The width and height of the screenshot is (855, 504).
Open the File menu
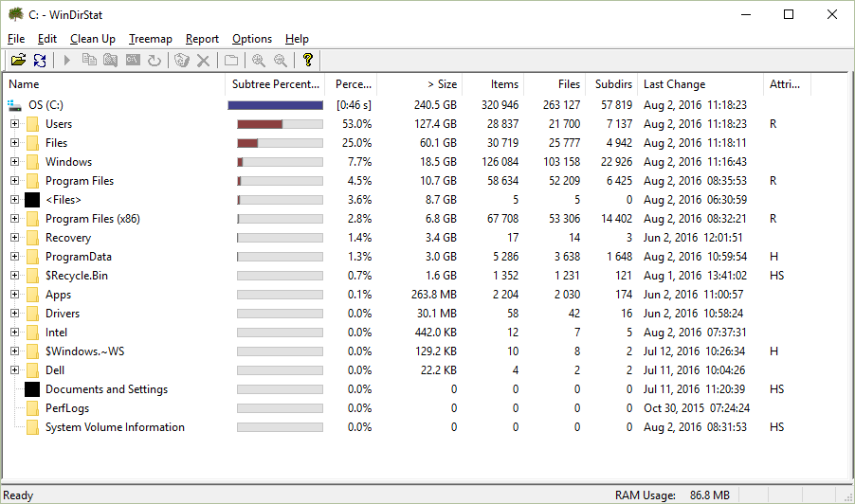[16, 39]
